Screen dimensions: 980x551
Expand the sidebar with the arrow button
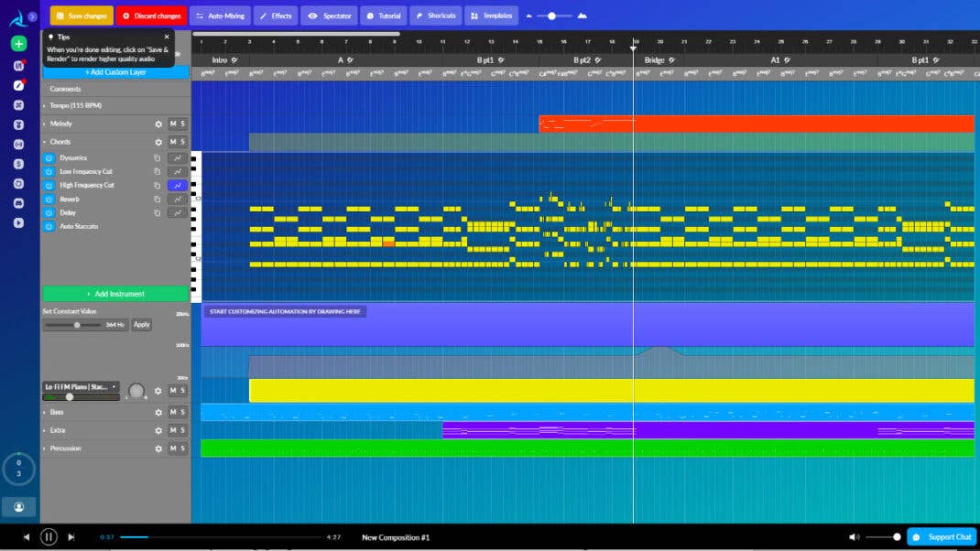tap(32, 16)
